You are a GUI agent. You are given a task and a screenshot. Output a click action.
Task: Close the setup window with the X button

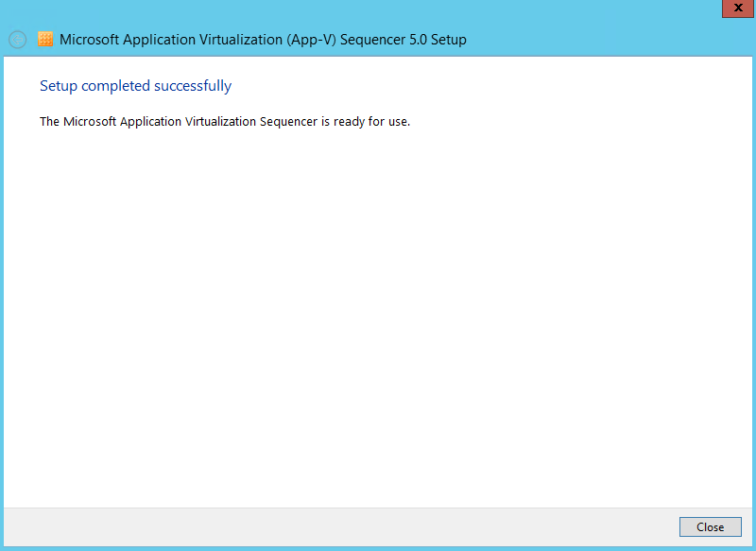[x=738, y=9]
